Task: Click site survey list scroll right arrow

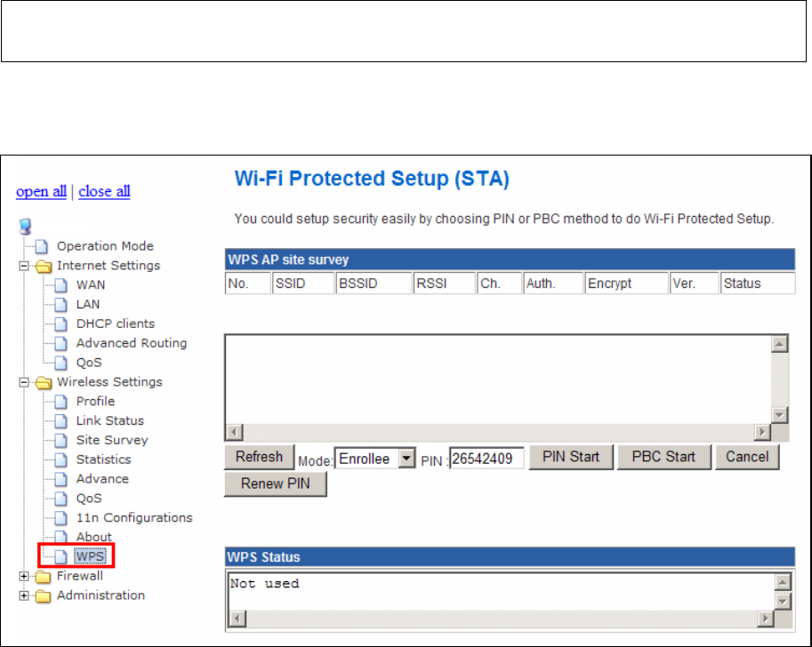Action: tap(762, 432)
